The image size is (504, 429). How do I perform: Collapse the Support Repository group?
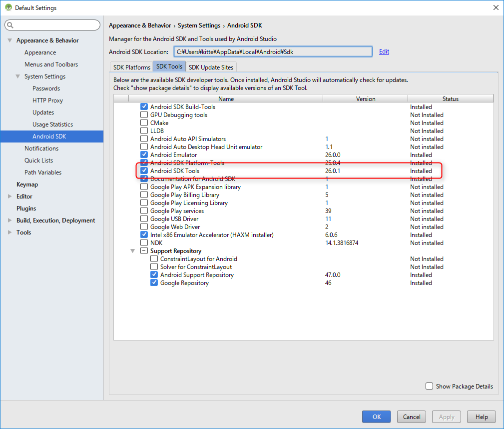132,250
